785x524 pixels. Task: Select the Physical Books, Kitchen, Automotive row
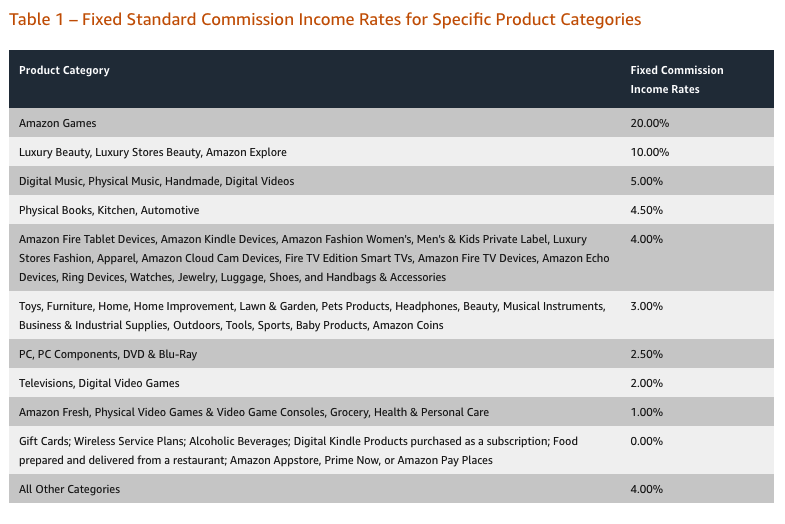(391, 210)
